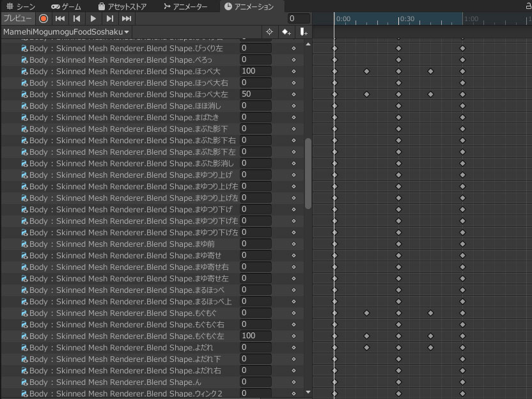Click the value field of ほっぺ大左
Image resolution: width=532 pixels, height=399 pixels.
point(256,94)
